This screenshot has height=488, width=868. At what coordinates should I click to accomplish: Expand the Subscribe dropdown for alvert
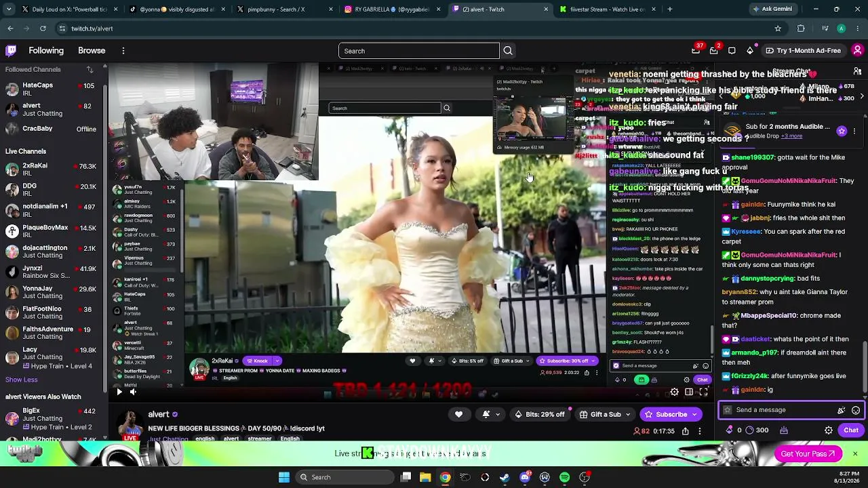click(695, 414)
